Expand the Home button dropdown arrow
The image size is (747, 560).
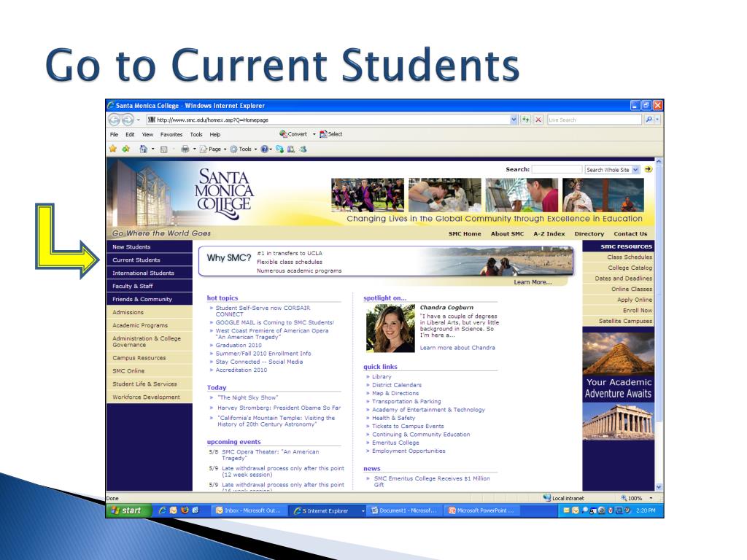(153, 149)
